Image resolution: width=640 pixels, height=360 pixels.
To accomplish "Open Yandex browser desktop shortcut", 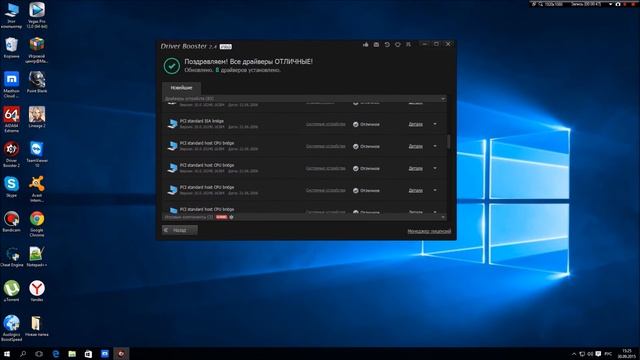I will pos(37,291).
